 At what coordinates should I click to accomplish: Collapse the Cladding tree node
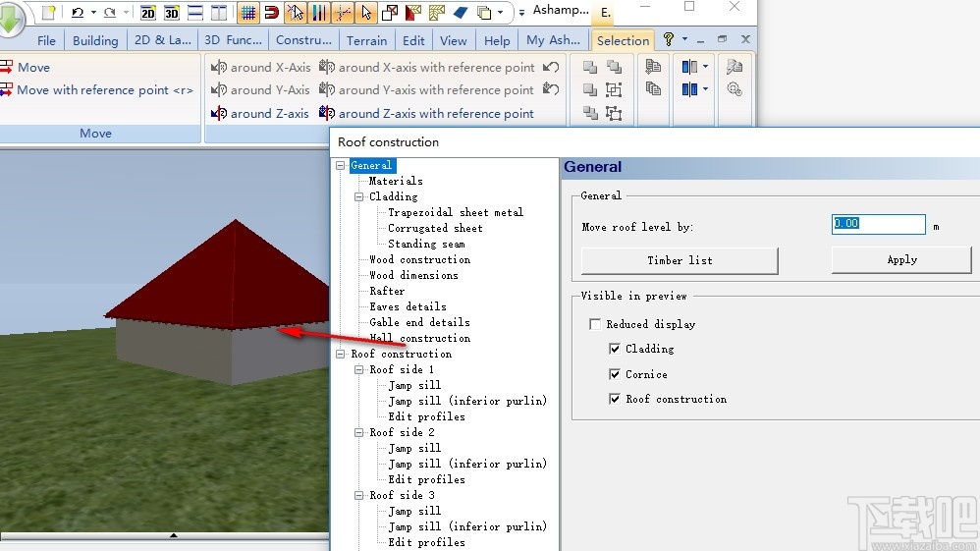click(358, 197)
